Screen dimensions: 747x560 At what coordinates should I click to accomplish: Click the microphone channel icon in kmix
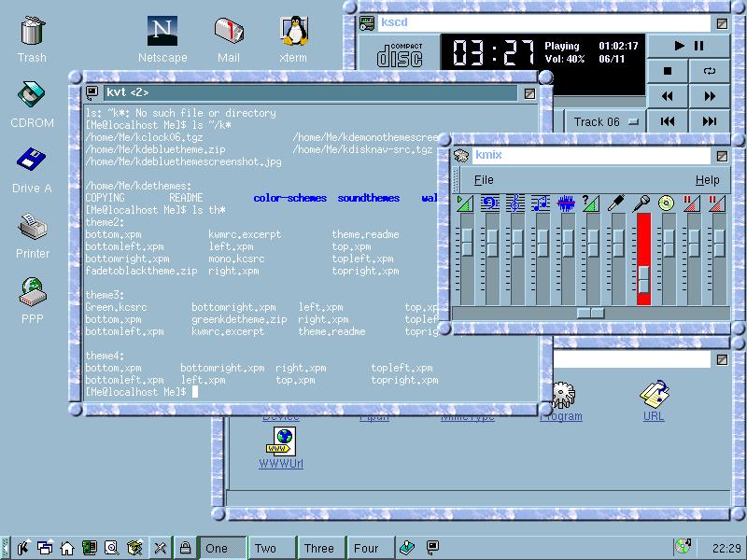[642, 203]
